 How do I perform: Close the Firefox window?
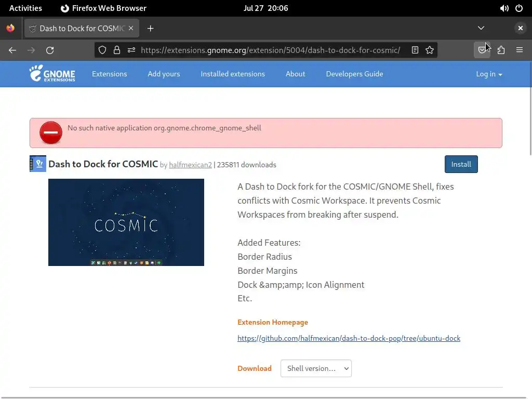(x=521, y=28)
